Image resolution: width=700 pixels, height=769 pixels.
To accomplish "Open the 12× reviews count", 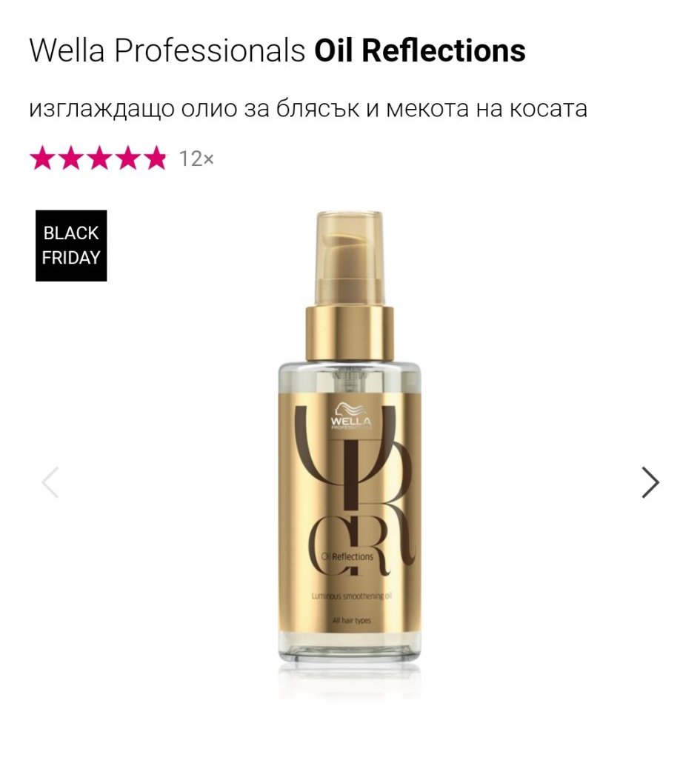I will [x=196, y=159].
